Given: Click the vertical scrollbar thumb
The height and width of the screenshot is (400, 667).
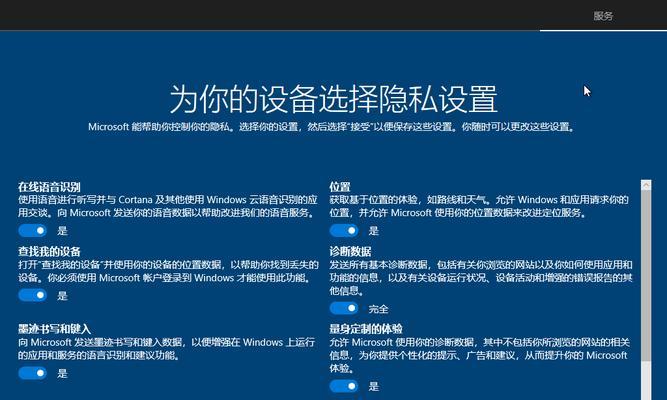Looking at the screenshot, I should coord(646,276).
